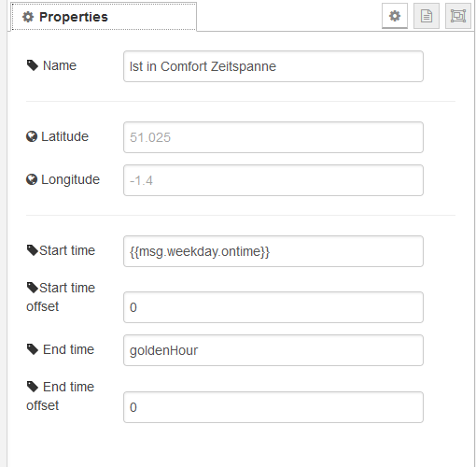Click the tag icon beside Start time offset
Image resolution: width=476 pixels, height=467 pixels.
coord(33,288)
